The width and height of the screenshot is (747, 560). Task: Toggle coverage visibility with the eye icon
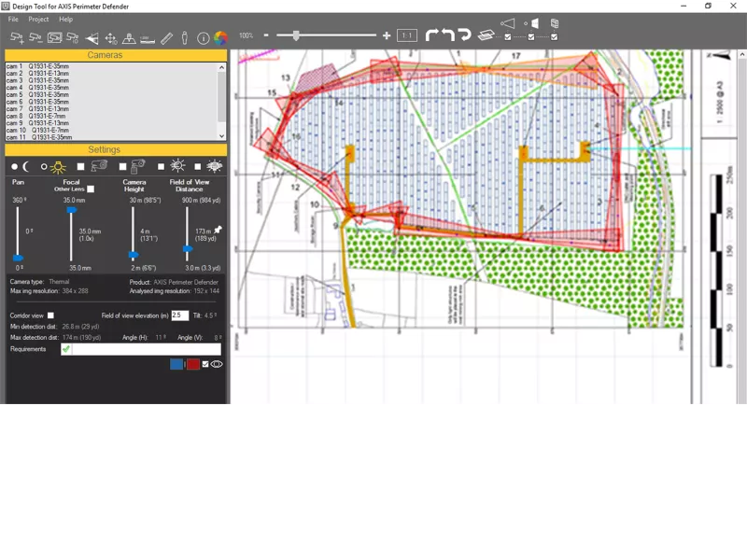217,364
